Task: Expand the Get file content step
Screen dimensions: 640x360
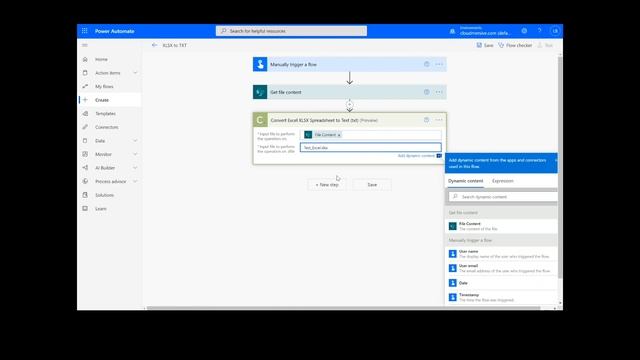Action: click(349, 92)
